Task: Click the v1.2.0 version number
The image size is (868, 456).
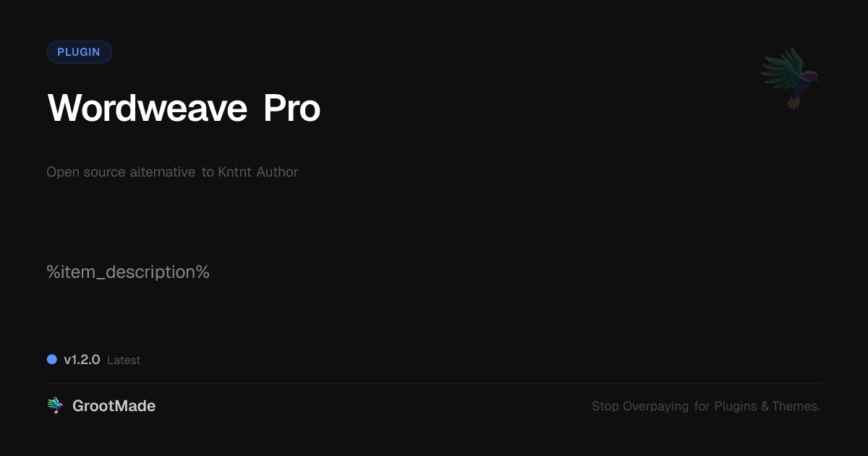Action: [82, 360]
